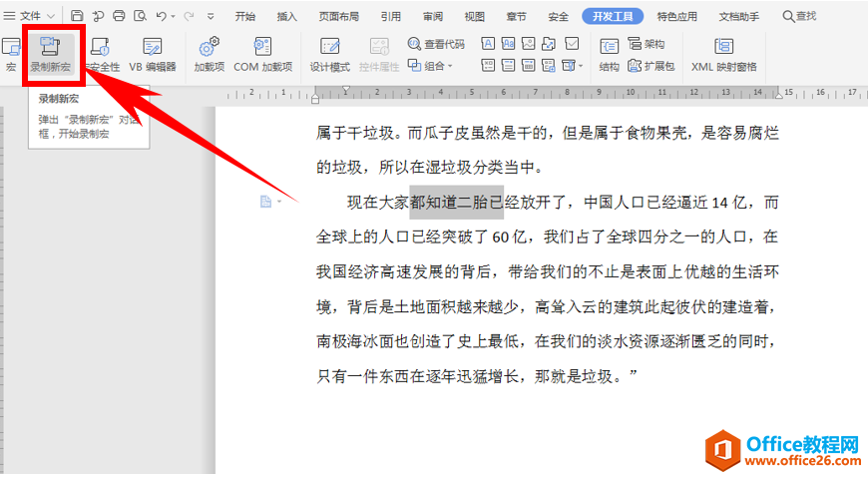The height and width of the screenshot is (478, 868).
Task: Click 查看代码 view code
Action: 436,44
